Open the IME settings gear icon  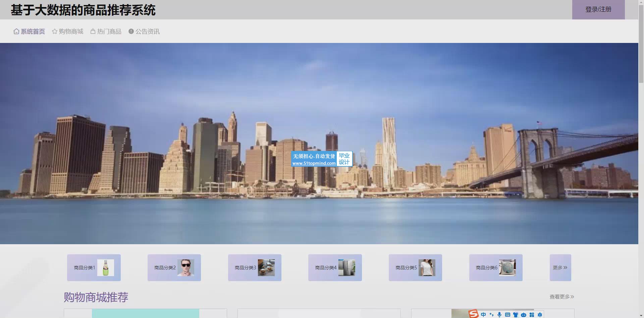(x=540, y=315)
